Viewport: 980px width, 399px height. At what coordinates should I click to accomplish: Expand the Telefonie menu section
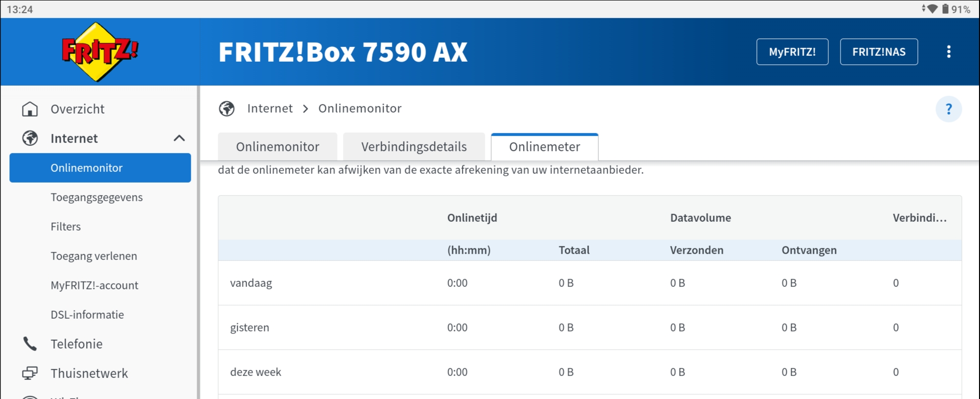(76, 344)
